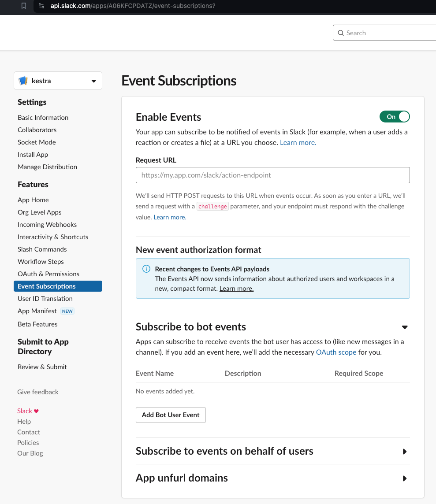Click the info icon in Events API notice
Screen dimensions: 436x504
(146, 269)
